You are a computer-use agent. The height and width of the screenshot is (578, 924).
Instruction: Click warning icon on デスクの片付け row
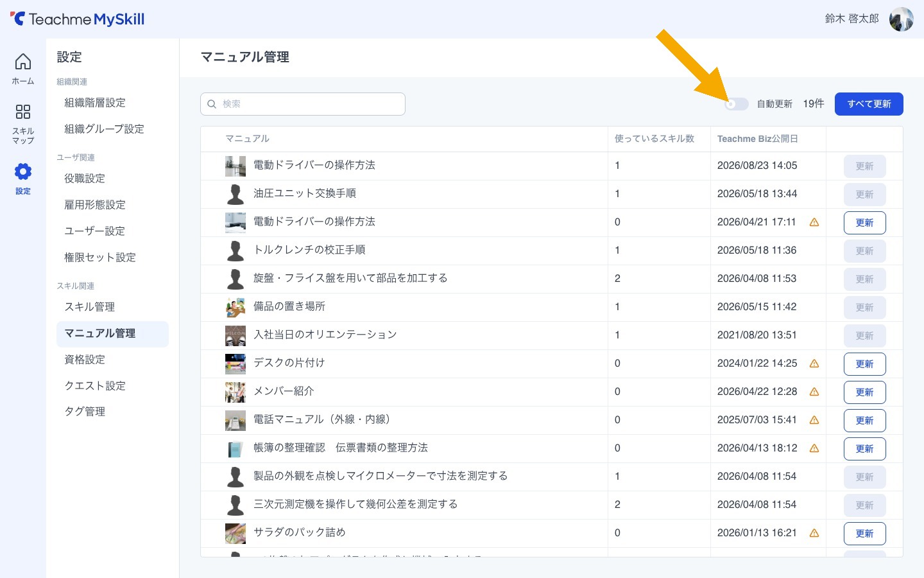point(814,363)
